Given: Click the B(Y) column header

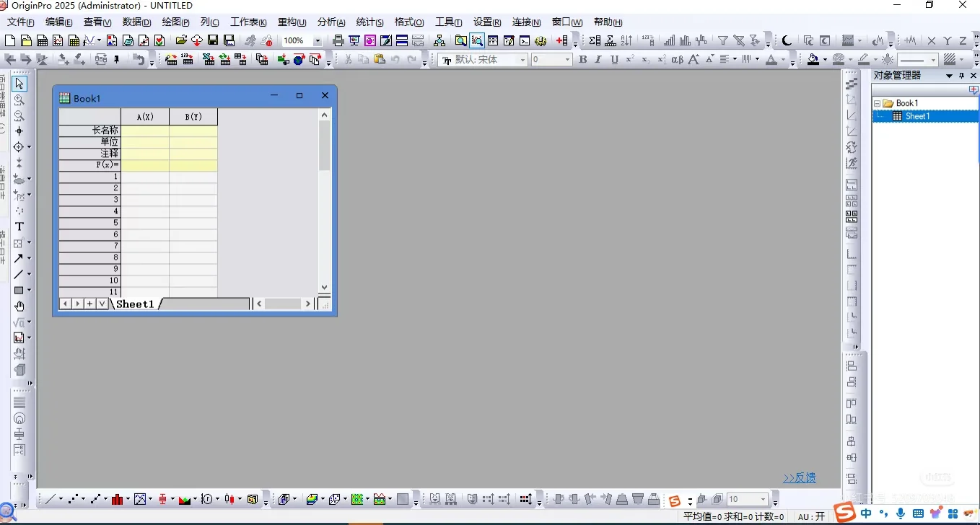Looking at the screenshot, I should pos(193,117).
